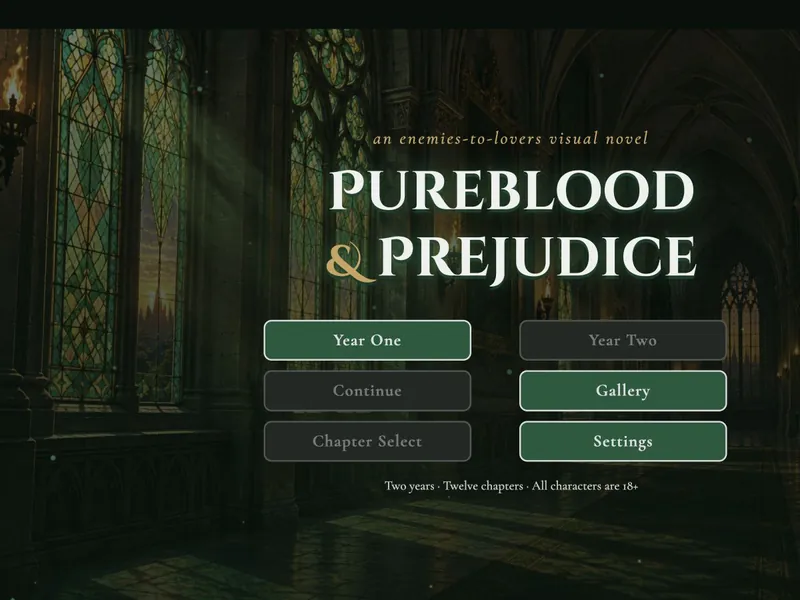Click the 'an enemies-to-lovers visual novel' subtitle

click(511, 139)
